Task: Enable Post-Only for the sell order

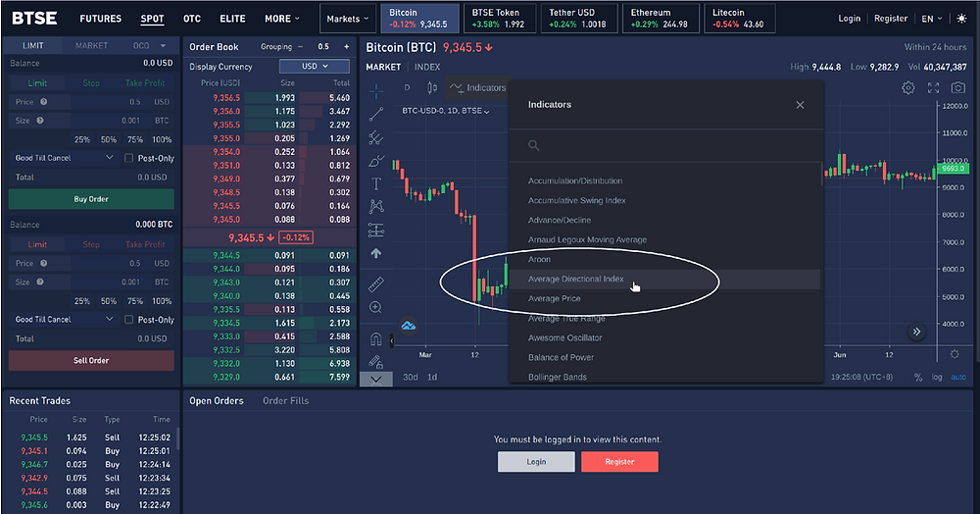Action: click(128, 320)
